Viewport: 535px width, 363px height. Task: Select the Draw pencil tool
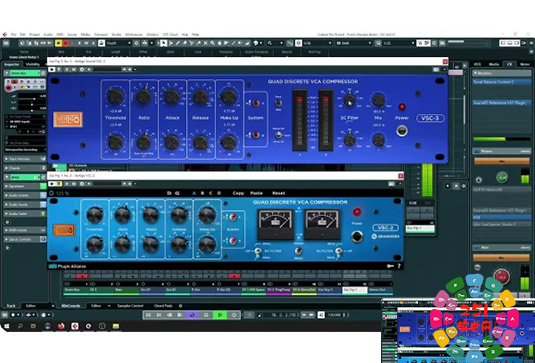178,43
